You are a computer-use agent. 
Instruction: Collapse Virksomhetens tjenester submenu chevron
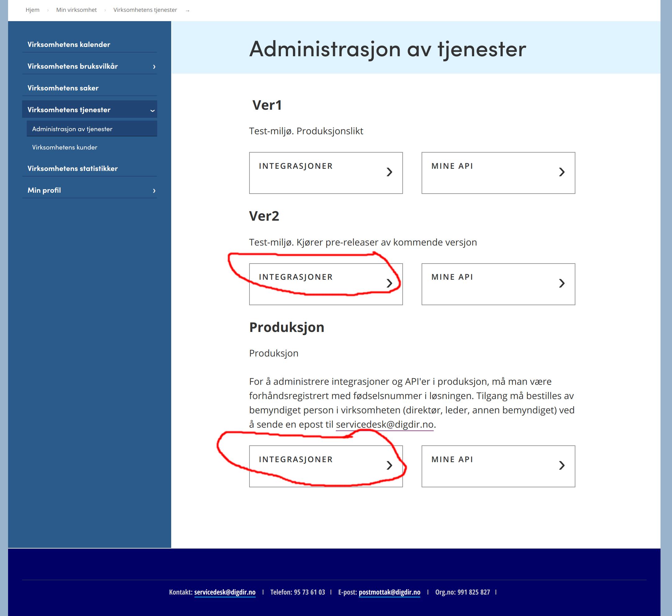coord(153,110)
